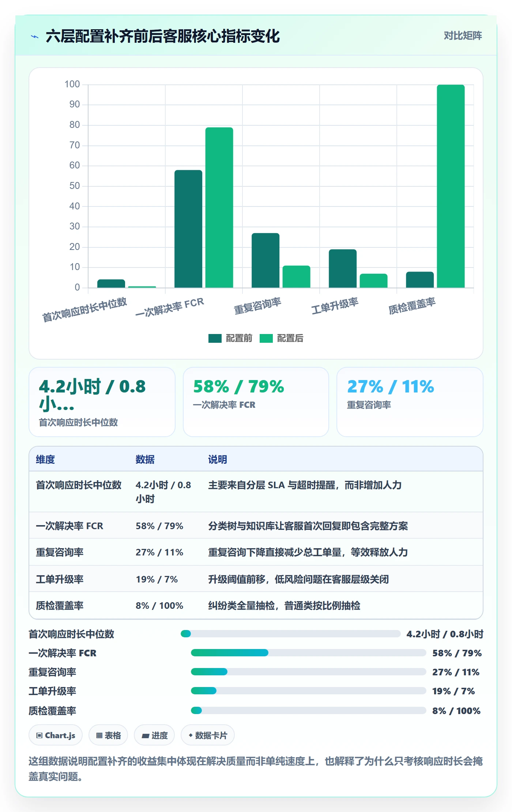512x812 pixels.
Task: Click the 数据卡片 tag chip
Action: (208, 735)
